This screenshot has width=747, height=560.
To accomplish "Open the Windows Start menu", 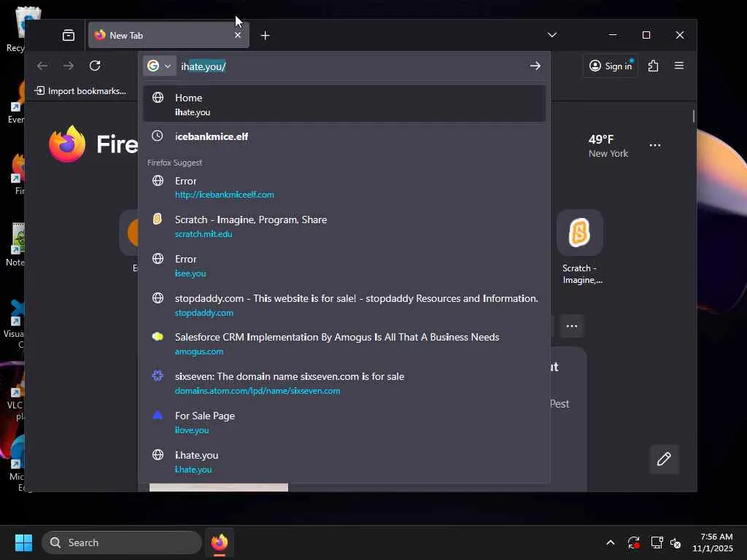I will 23,542.
